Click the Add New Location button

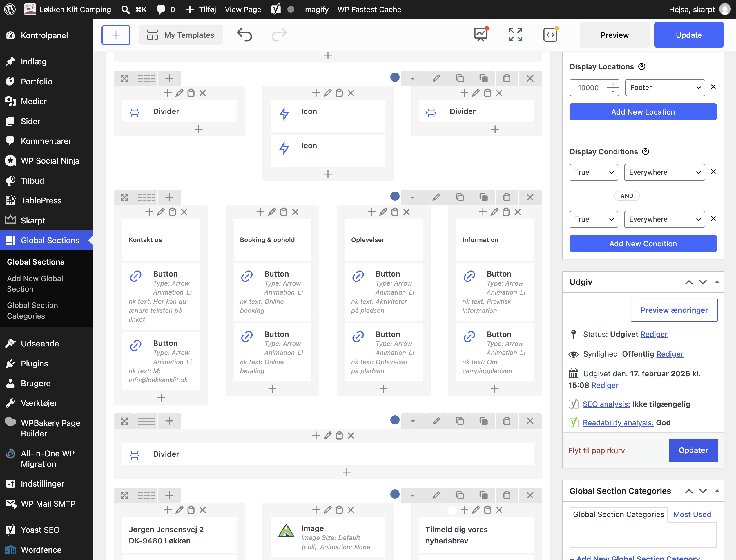click(x=643, y=112)
